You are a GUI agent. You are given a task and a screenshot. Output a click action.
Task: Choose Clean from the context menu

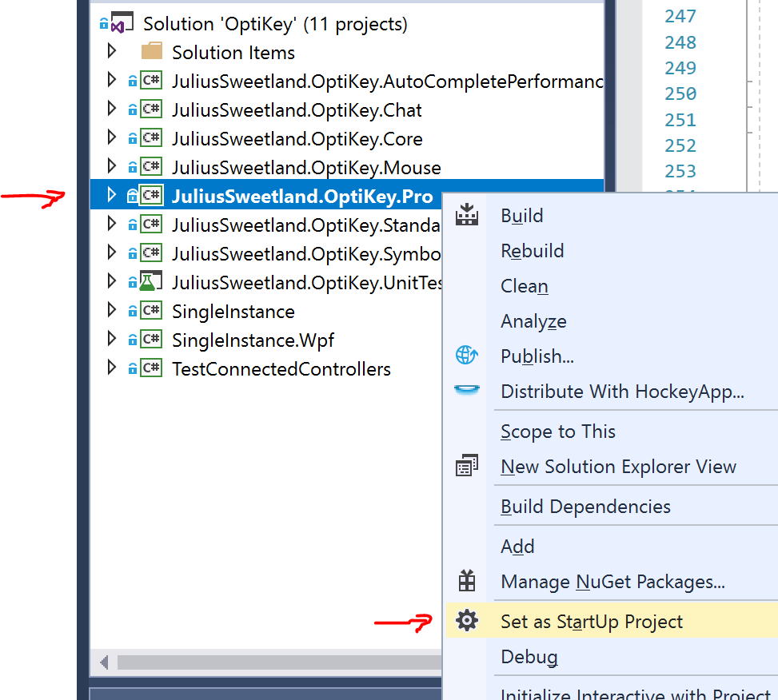coord(524,285)
